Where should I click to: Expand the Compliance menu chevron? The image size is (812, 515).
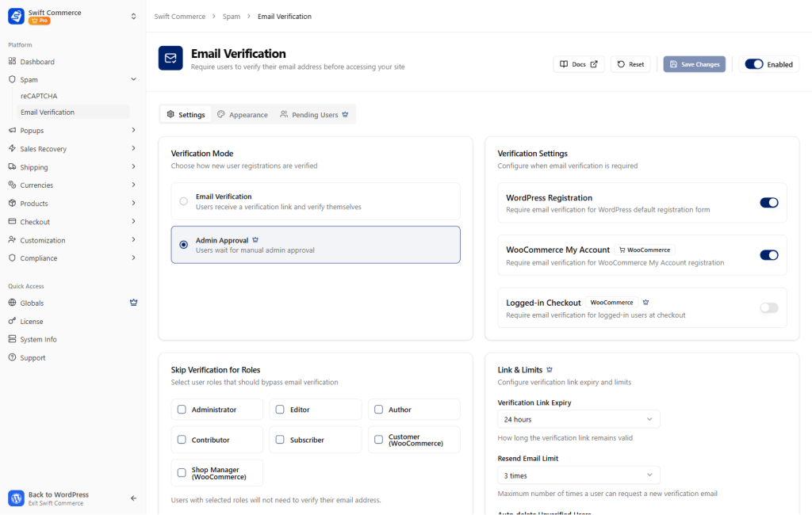pos(133,257)
